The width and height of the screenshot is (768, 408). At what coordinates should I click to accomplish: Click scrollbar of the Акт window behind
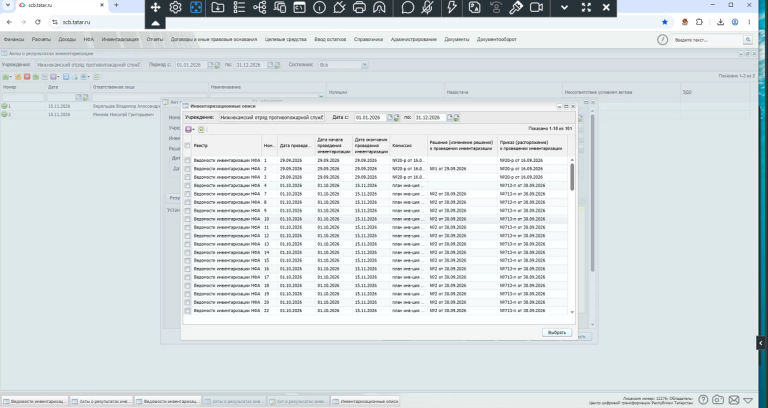tap(592, 193)
